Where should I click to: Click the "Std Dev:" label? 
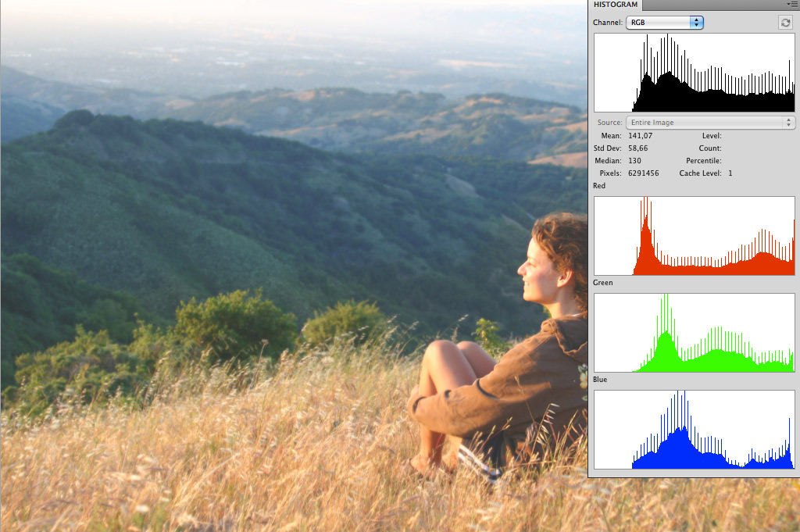click(608, 148)
